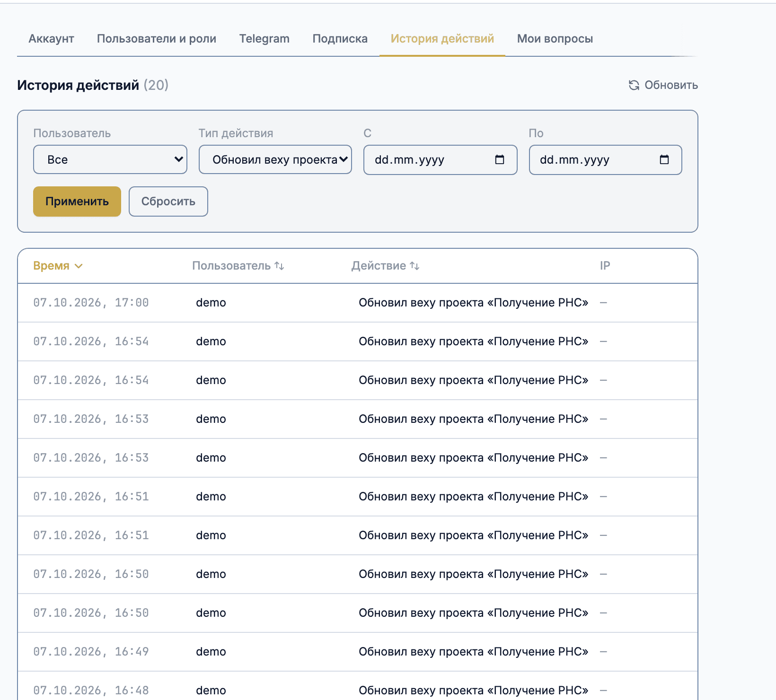Click the С start date input field
The height and width of the screenshot is (700, 776).
pyautogui.click(x=441, y=160)
